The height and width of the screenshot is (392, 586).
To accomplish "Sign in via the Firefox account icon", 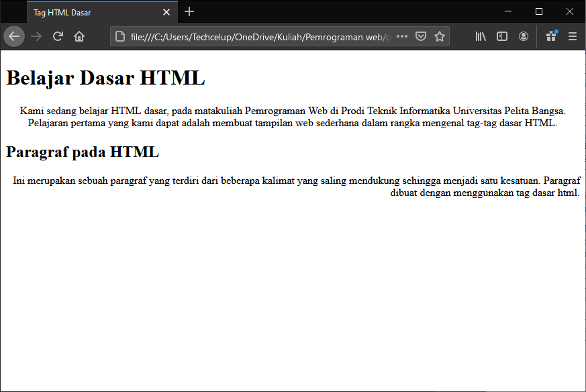I will (x=524, y=36).
